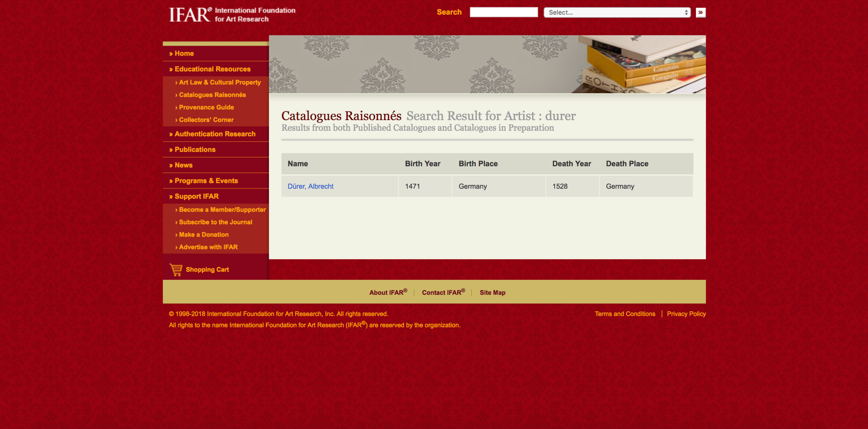Image resolution: width=868 pixels, height=429 pixels.
Task: Open Make a Donation page
Action: click(x=204, y=235)
